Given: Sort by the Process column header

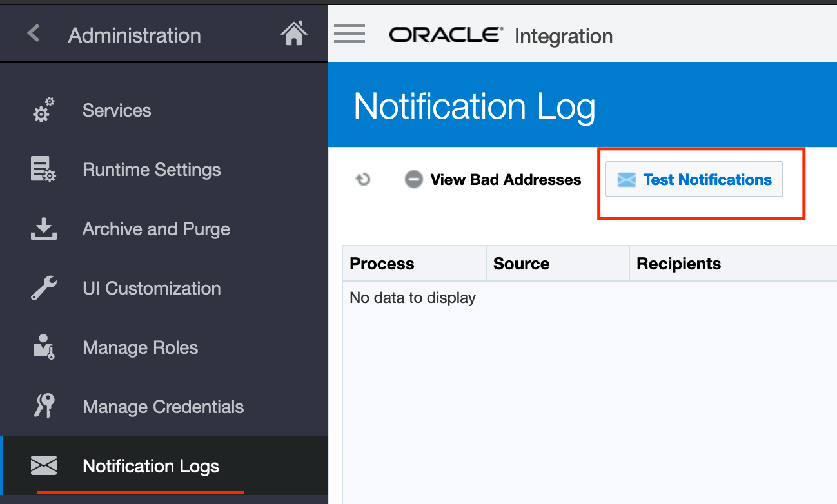Looking at the screenshot, I should (414, 264).
